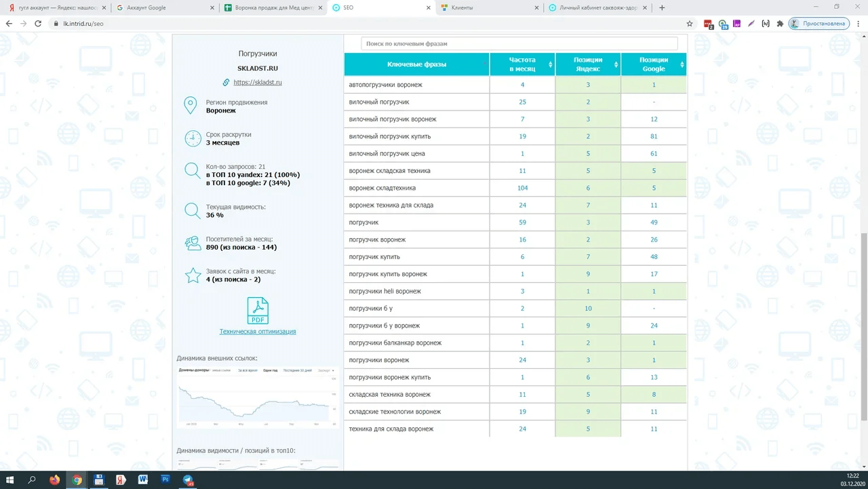
Task: Click the magnifier icon beside Текущая видимость
Action: coord(193,211)
